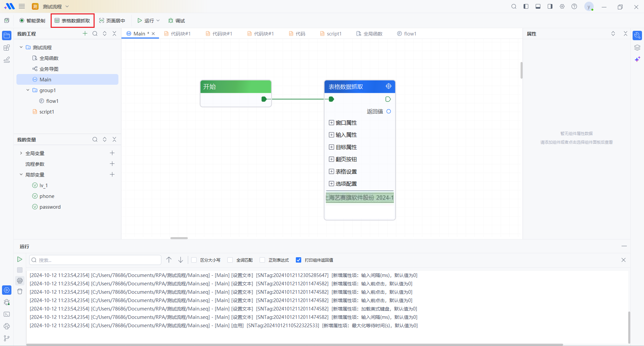
Task: Click the 表格数据抓取 toolbar button
Action: click(x=72, y=20)
